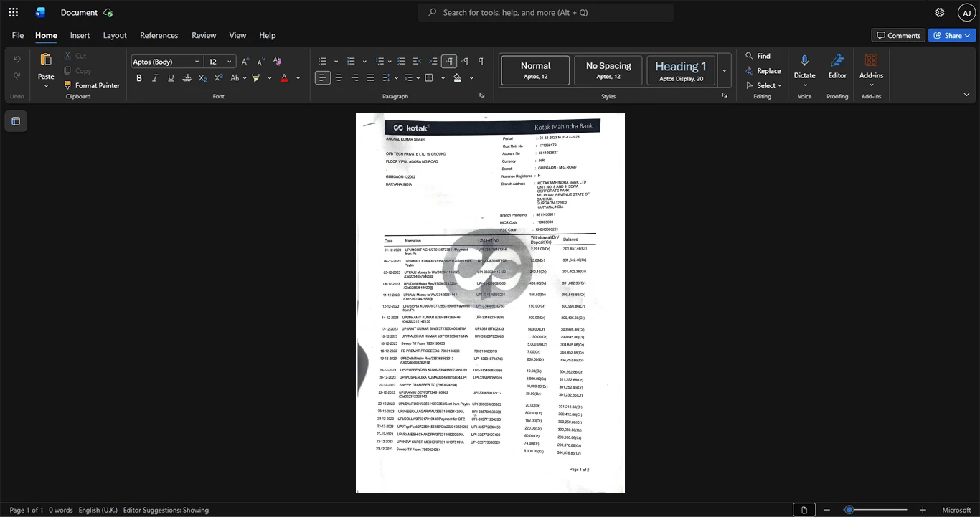Open the font name dropdown Aptos (Body)
The width and height of the screenshot is (980, 517).
(x=166, y=62)
